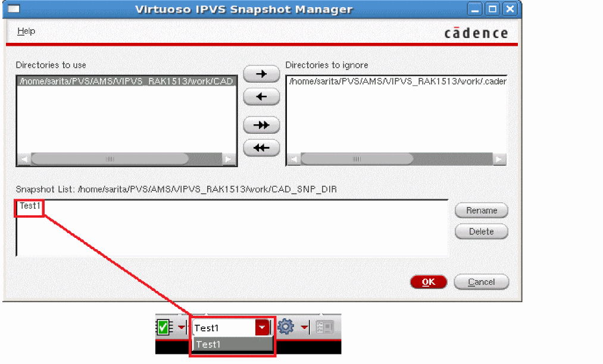Click the green checkmark IPVS toolbar icon
Screen dimensions: 603x364
[x=165, y=328]
